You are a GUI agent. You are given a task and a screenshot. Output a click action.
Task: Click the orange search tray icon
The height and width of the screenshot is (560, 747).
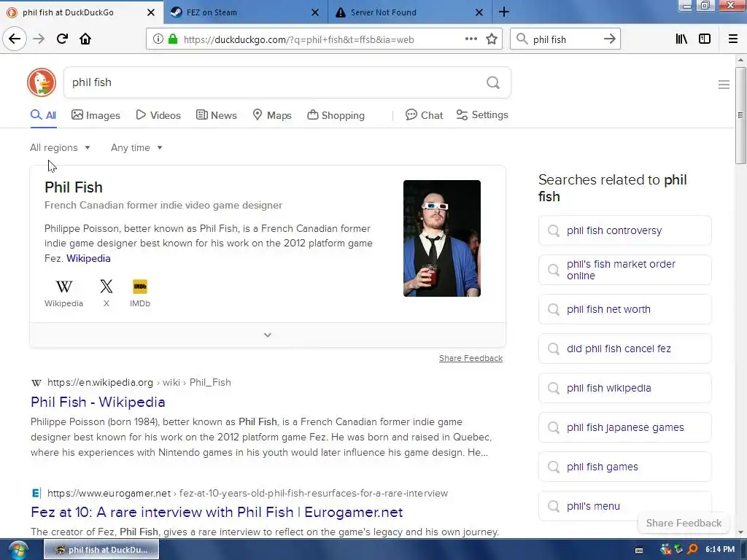tap(693, 550)
